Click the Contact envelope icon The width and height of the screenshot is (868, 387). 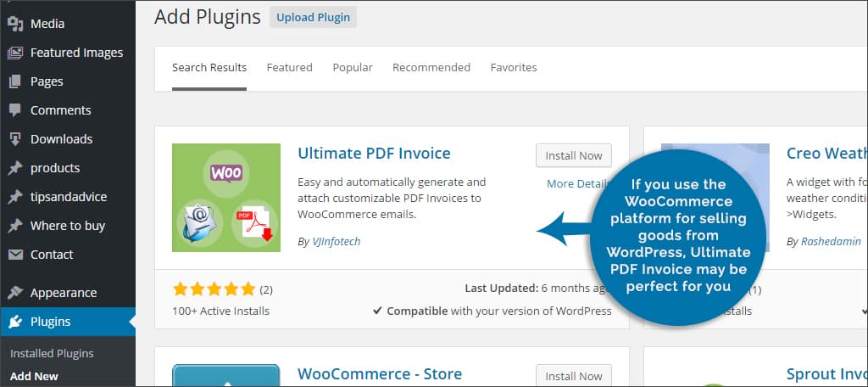[15, 255]
